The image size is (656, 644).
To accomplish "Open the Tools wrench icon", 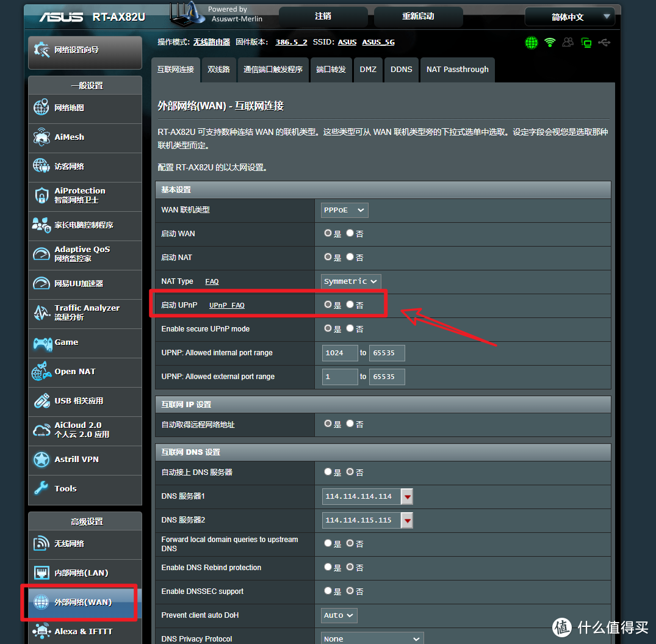I will [41, 488].
